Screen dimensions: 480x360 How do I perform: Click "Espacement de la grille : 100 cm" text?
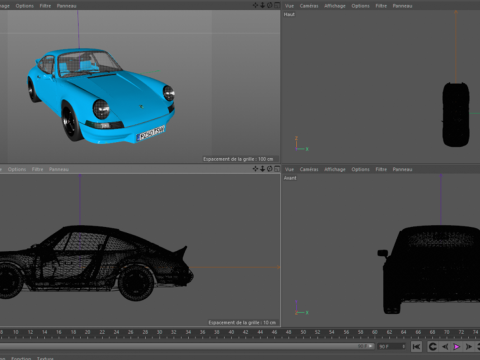point(238,159)
